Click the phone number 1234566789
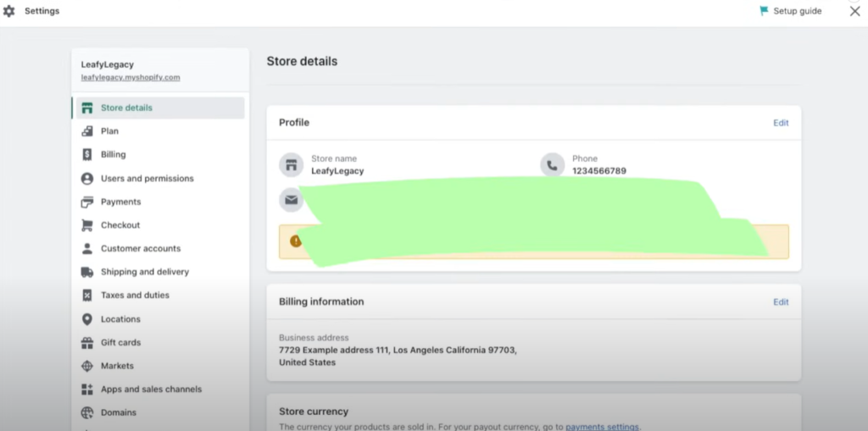 (x=599, y=172)
